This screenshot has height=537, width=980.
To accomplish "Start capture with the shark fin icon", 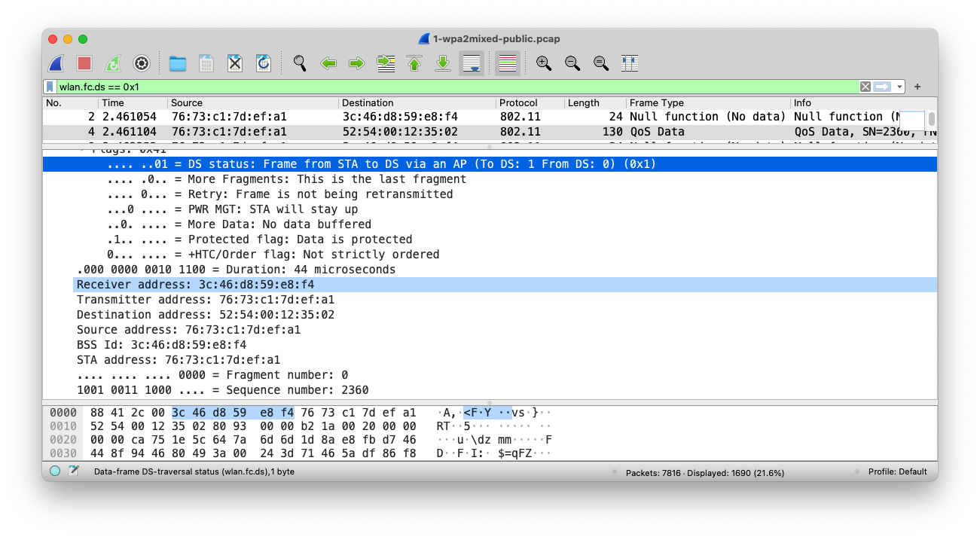I will click(56, 63).
